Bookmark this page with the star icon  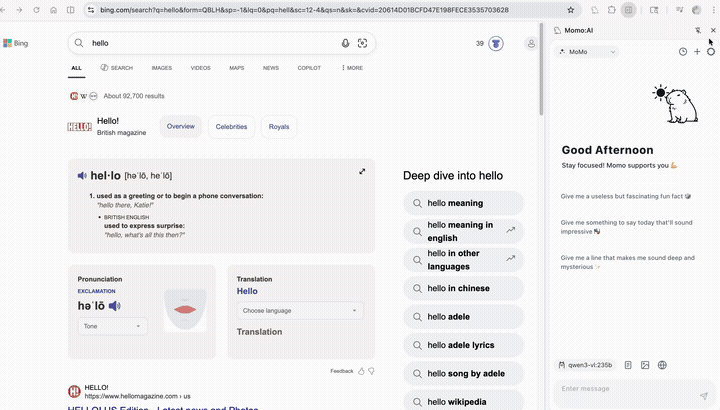(571, 10)
